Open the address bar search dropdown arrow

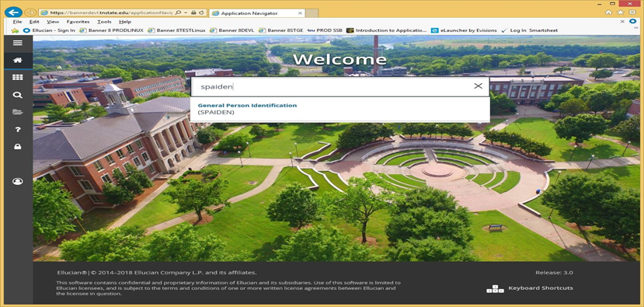pos(185,12)
